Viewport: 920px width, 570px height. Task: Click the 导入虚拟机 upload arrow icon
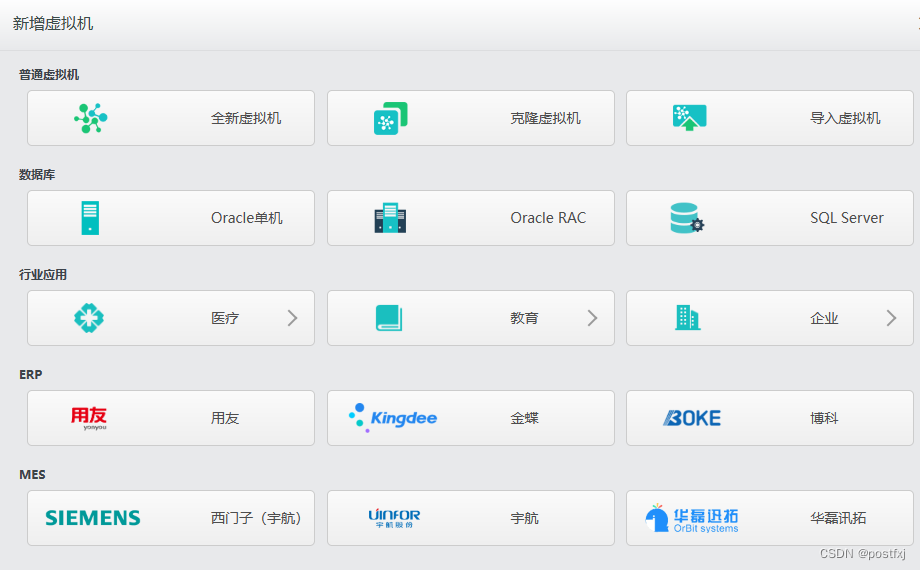pos(689,117)
